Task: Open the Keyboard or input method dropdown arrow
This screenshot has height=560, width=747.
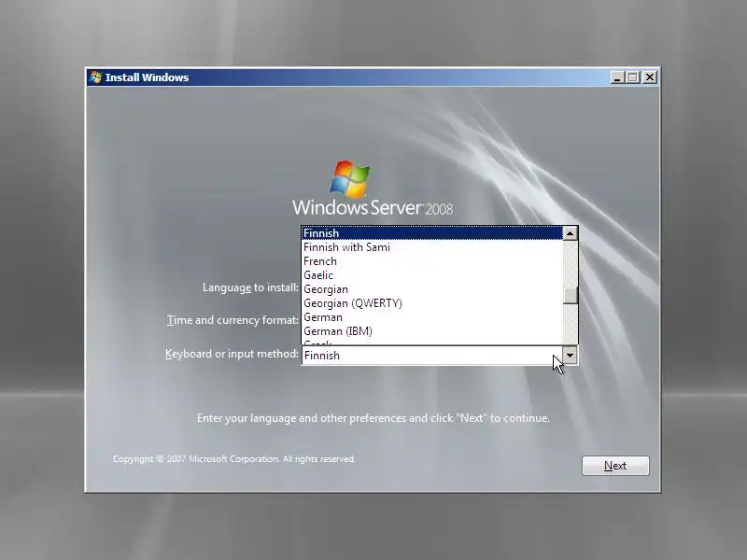Action: [570, 356]
